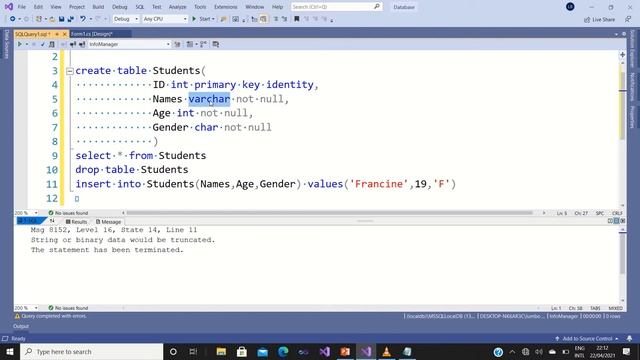Open the Start button dropdown arrow
This screenshot has height=360, width=640.
(213, 19)
